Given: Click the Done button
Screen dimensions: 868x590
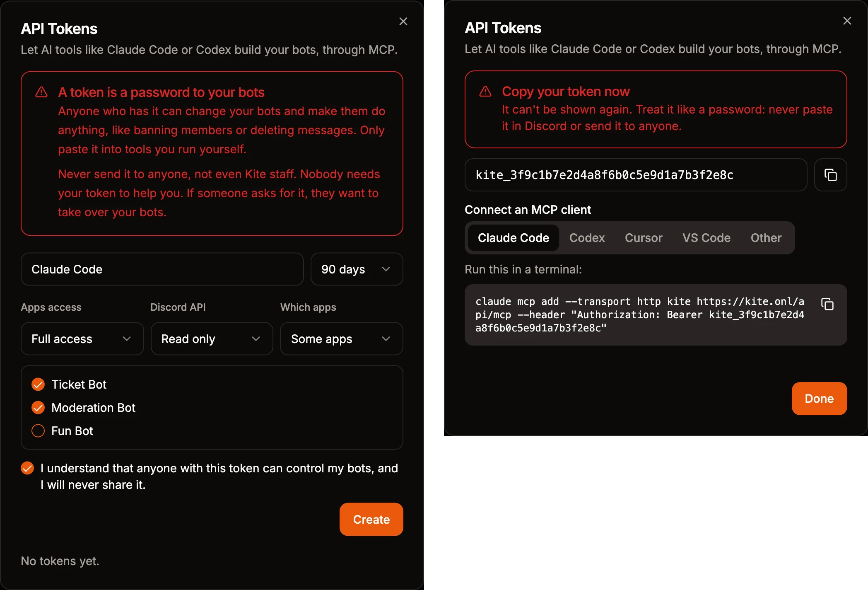Looking at the screenshot, I should (819, 399).
